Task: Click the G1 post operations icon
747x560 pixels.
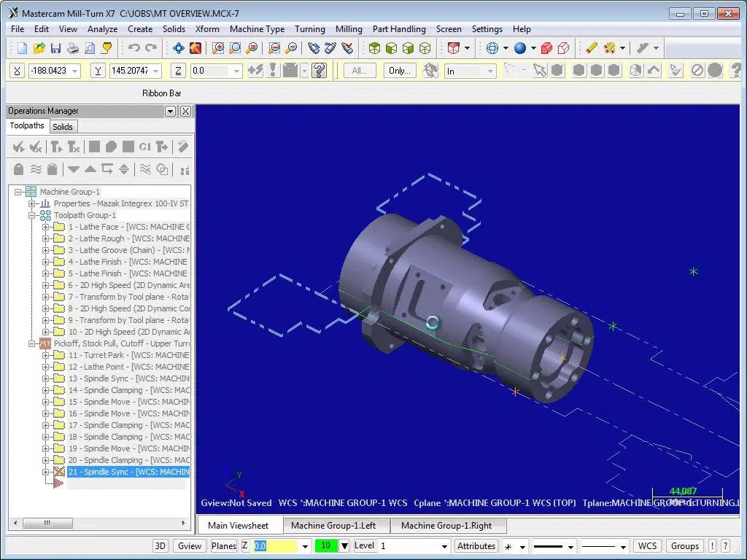Action: coord(145,147)
